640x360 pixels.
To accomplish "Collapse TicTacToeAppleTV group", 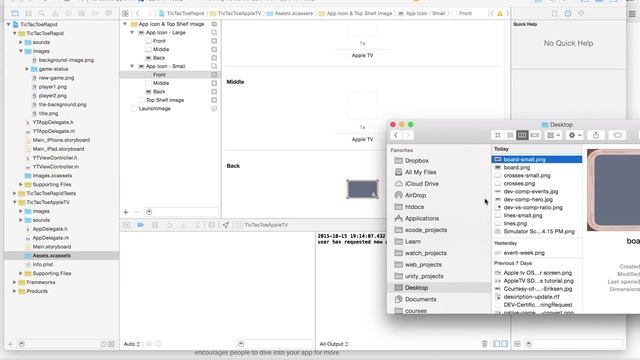I will click(x=15, y=202).
